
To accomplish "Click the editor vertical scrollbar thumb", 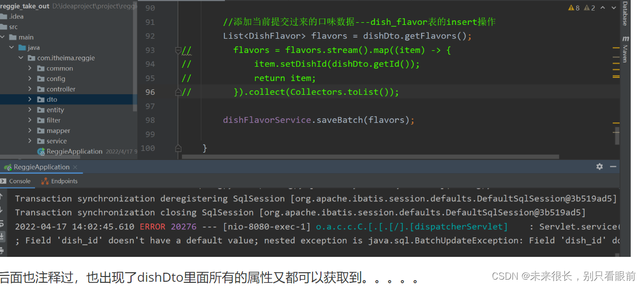I will click(x=616, y=135).
